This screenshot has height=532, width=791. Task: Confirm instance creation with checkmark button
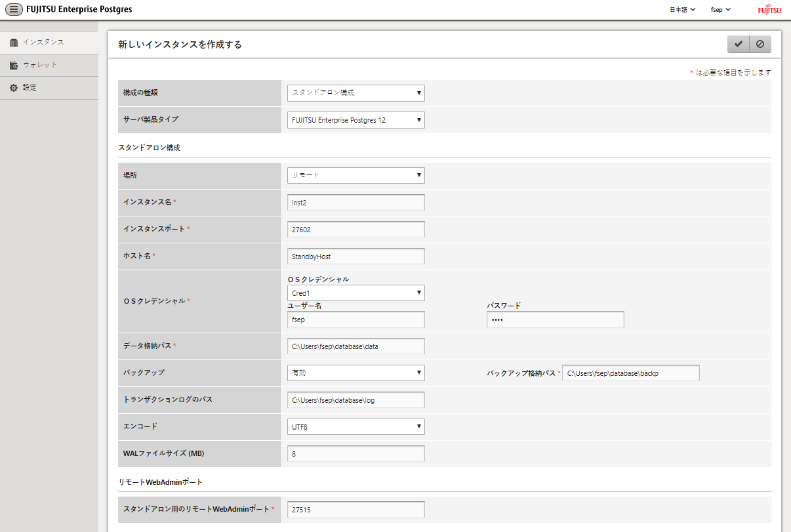(738, 44)
